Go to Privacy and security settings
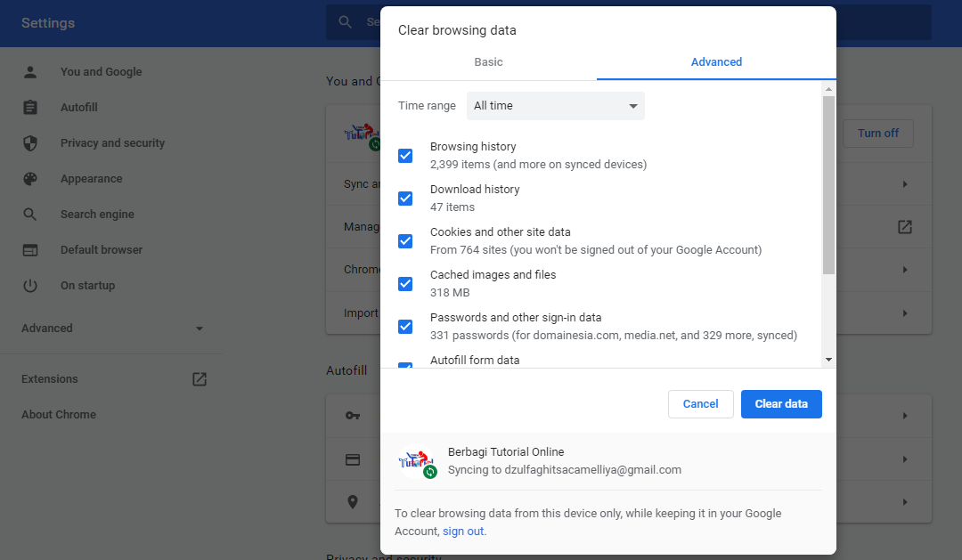The image size is (962, 560). (112, 143)
